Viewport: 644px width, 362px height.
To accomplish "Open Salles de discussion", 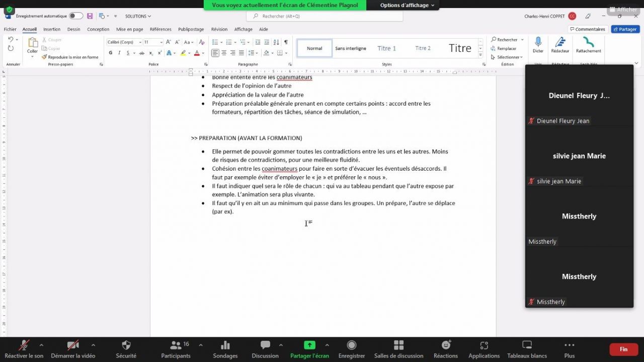I will click(398, 349).
